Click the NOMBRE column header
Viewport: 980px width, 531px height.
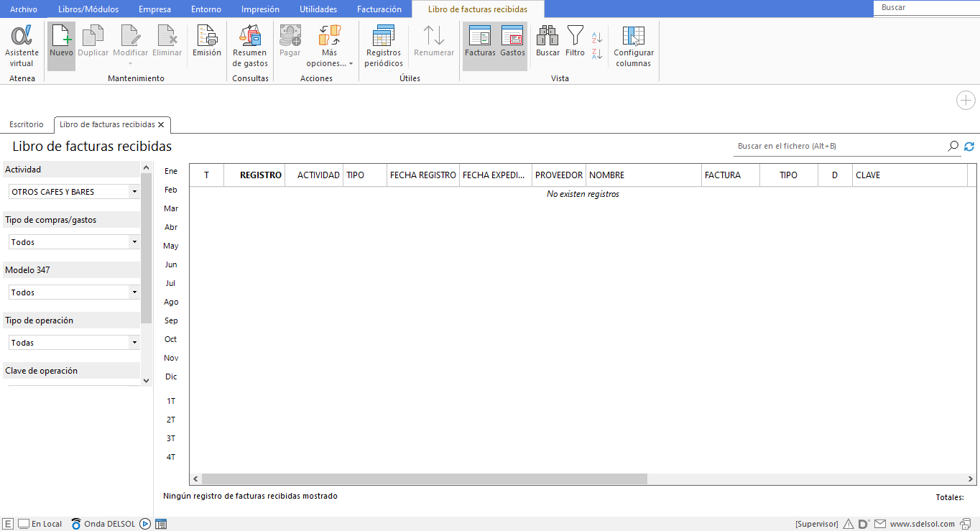pos(644,175)
